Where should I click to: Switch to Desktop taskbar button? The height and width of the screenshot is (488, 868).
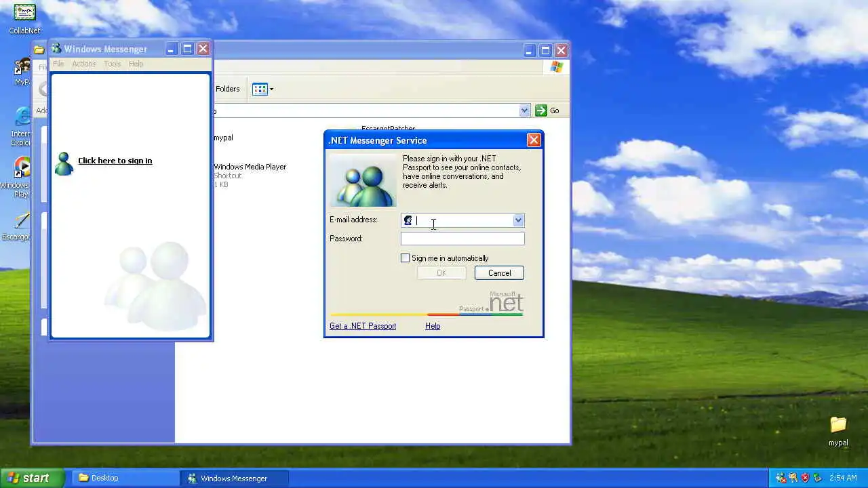click(125, 478)
